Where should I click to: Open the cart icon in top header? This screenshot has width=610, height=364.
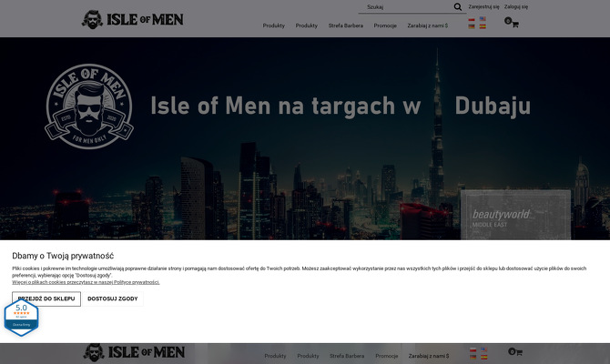click(512, 23)
